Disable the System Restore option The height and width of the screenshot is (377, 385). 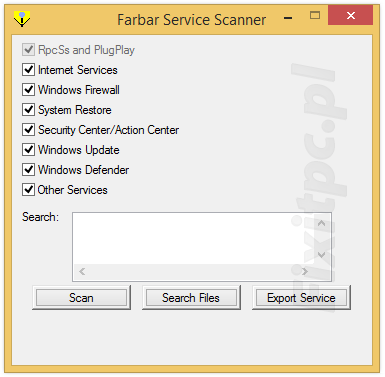[28, 110]
